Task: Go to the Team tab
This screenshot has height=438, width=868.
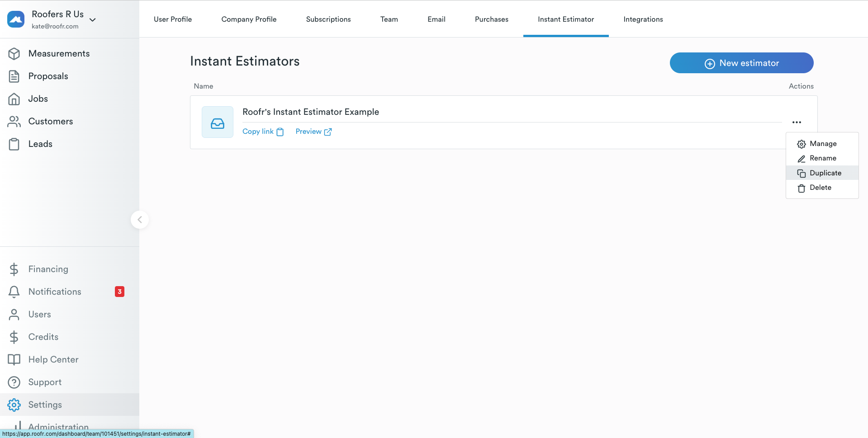Action: pos(389,19)
